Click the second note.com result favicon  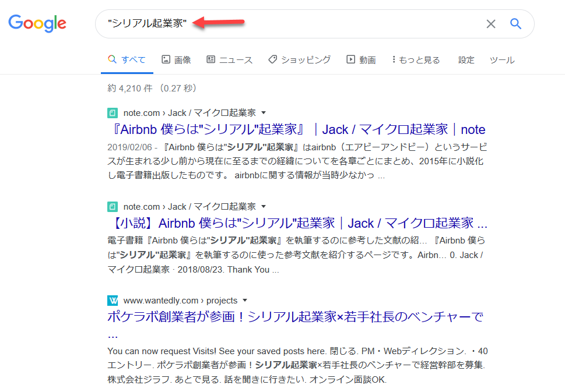pyautogui.click(x=113, y=207)
